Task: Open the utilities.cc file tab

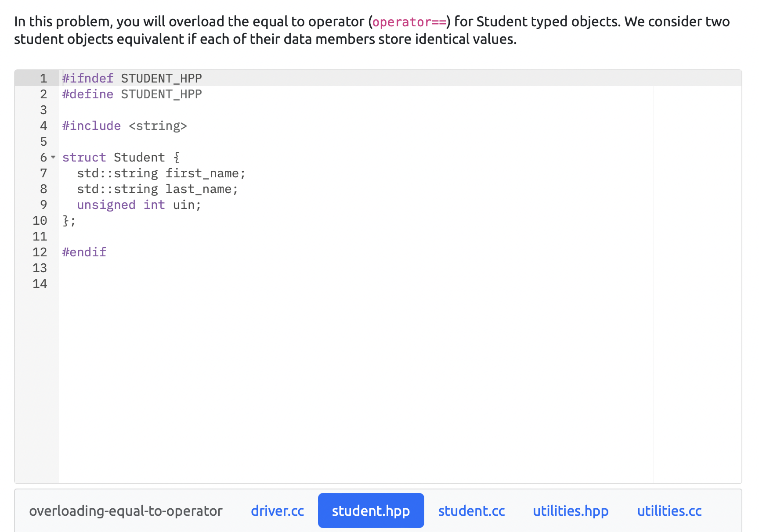Action: click(x=669, y=510)
